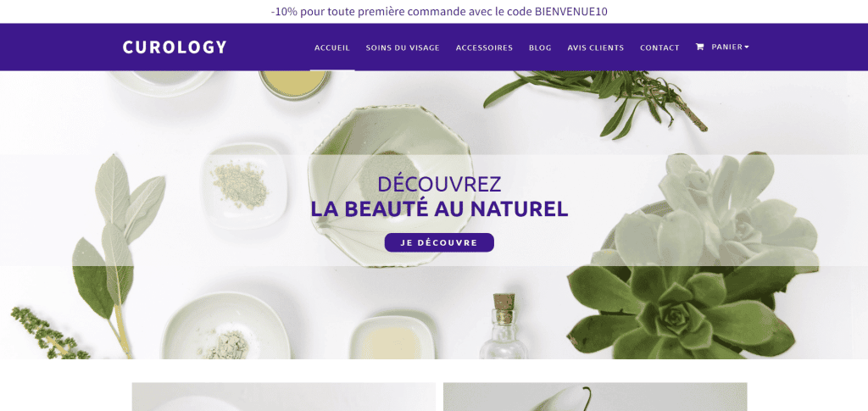The image size is (868, 411).
Task: Navigate to the CONTACT page
Action: [659, 47]
